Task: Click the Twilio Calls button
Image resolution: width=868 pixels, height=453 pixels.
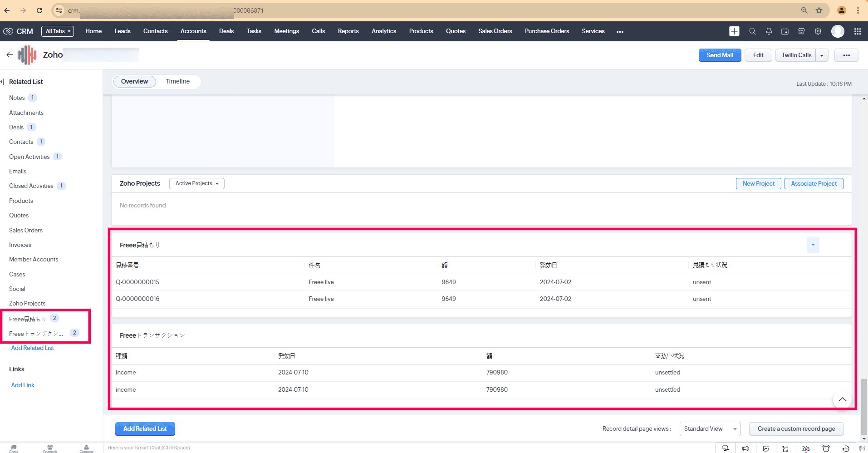Action: [x=796, y=55]
